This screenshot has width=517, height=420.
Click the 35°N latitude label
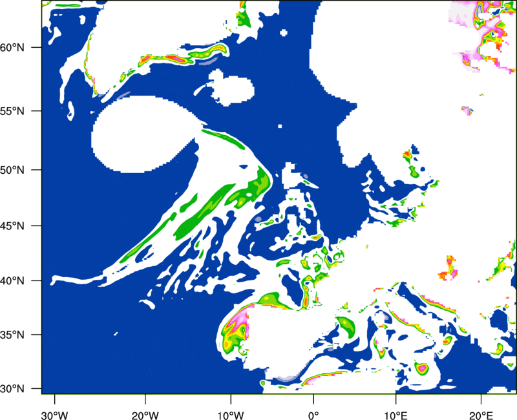12,335
